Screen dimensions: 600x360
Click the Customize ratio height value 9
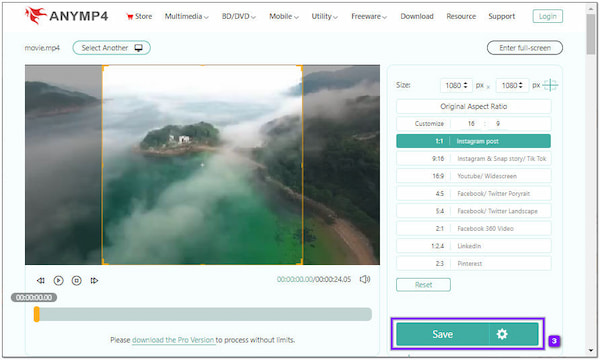point(498,124)
